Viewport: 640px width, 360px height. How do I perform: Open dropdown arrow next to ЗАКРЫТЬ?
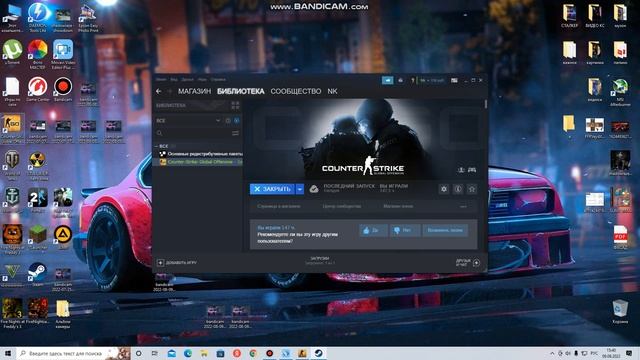point(300,189)
